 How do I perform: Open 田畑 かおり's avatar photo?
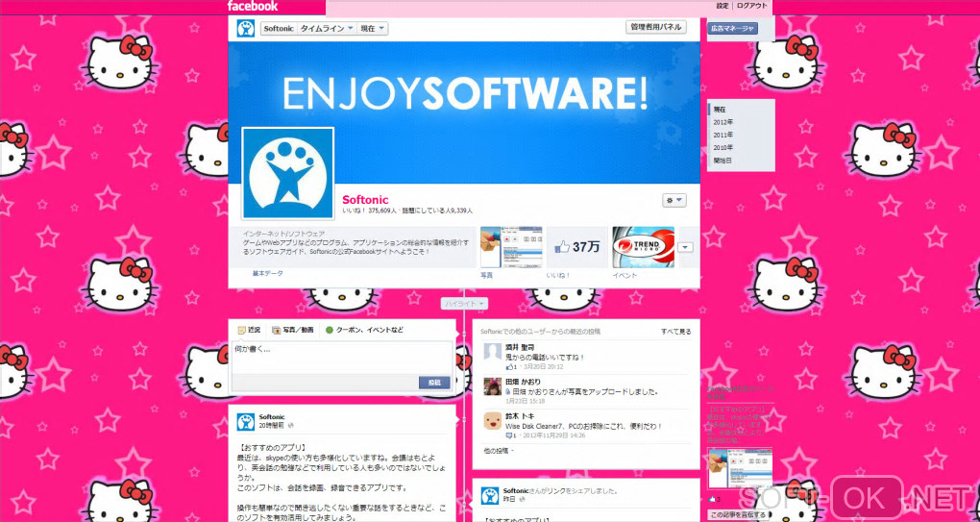tap(493, 386)
